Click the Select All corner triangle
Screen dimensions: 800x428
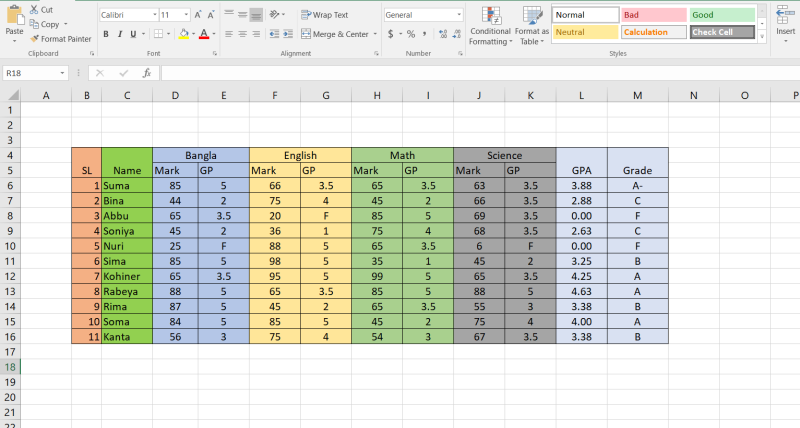(x=13, y=95)
